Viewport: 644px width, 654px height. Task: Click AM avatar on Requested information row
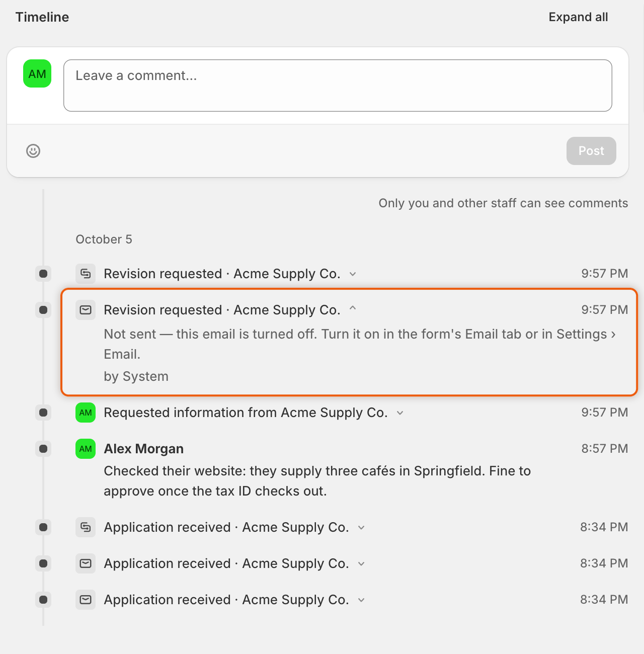point(86,413)
